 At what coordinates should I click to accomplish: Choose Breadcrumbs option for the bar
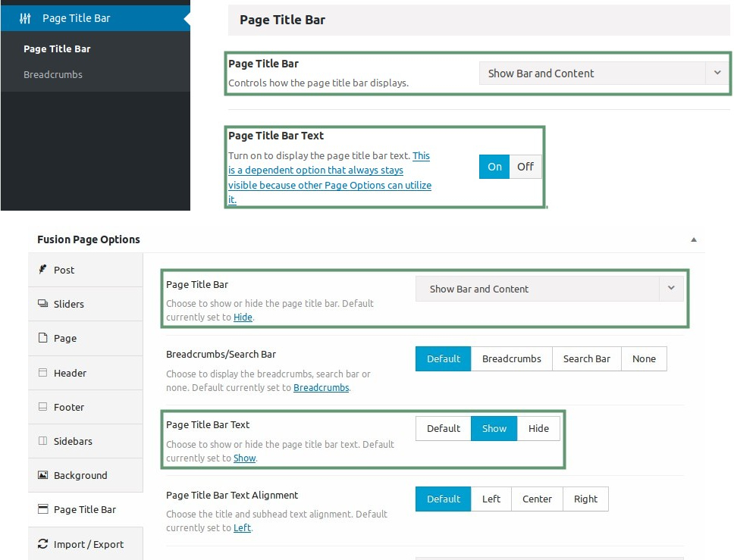(x=512, y=359)
